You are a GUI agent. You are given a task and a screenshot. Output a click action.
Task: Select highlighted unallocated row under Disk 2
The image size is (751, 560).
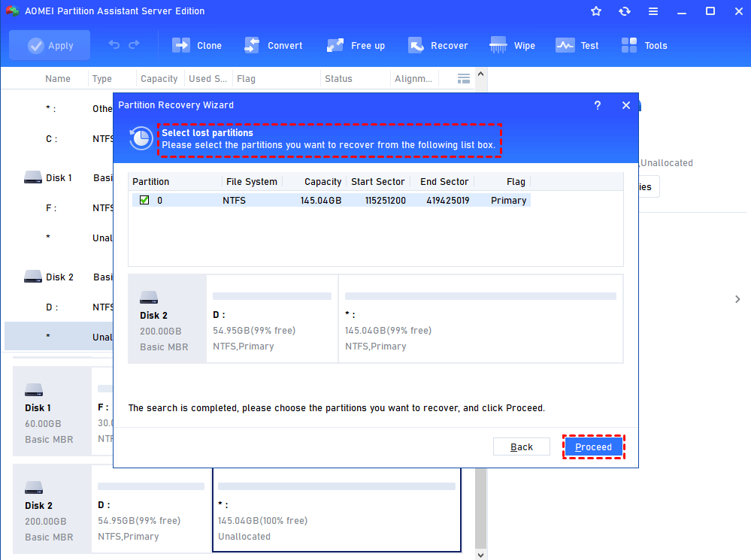point(59,336)
